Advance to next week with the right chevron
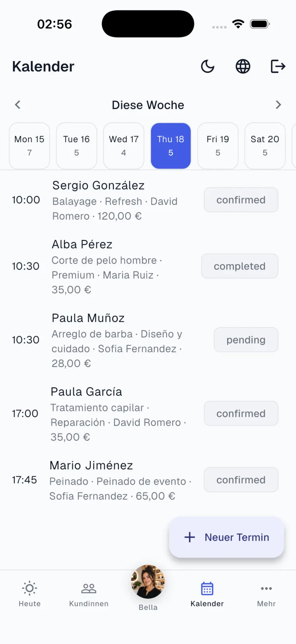Image resolution: width=296 pixels, height=644 pixels. pyautogui.click(x=278, y=105)
